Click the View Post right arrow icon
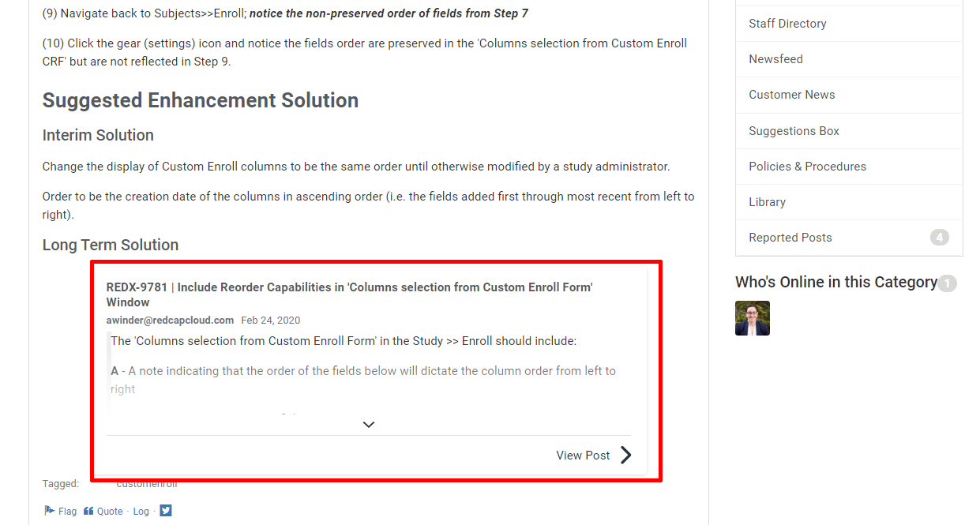 [x=625, y=455]
